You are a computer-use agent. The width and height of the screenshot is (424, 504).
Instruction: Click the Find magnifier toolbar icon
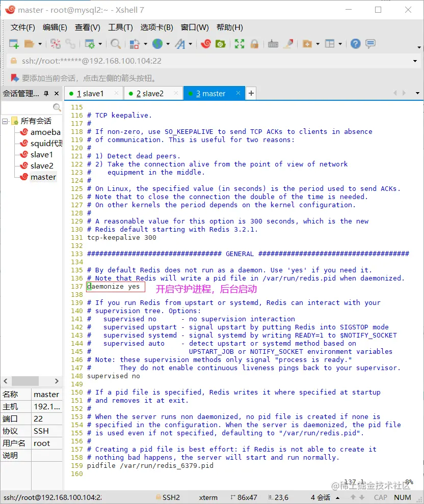[116, 44]
